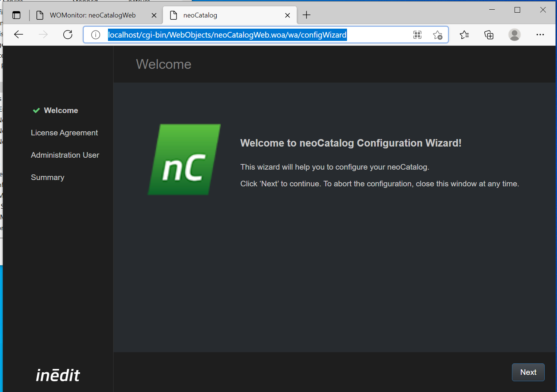Switch to the WOMonitor: neoCatalogWeb tab
557x392 pixels.
pyautogui.click(x=93, y=15)
